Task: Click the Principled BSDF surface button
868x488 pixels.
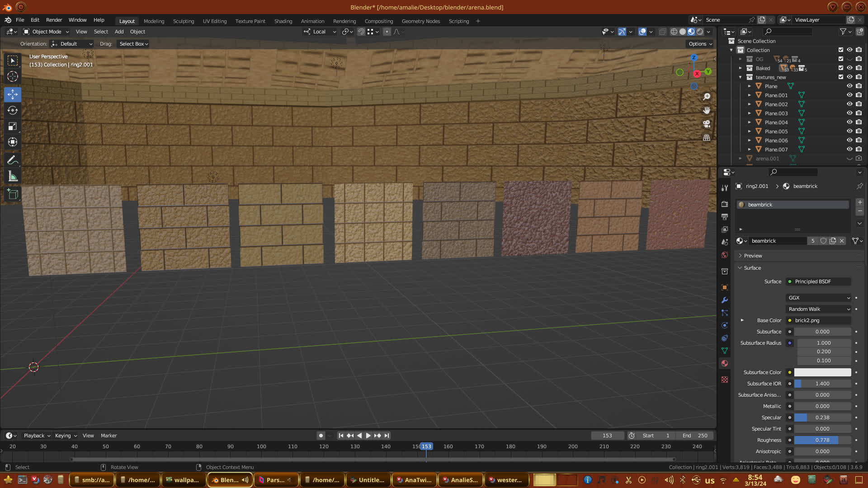Action: [x=818, y=282]
